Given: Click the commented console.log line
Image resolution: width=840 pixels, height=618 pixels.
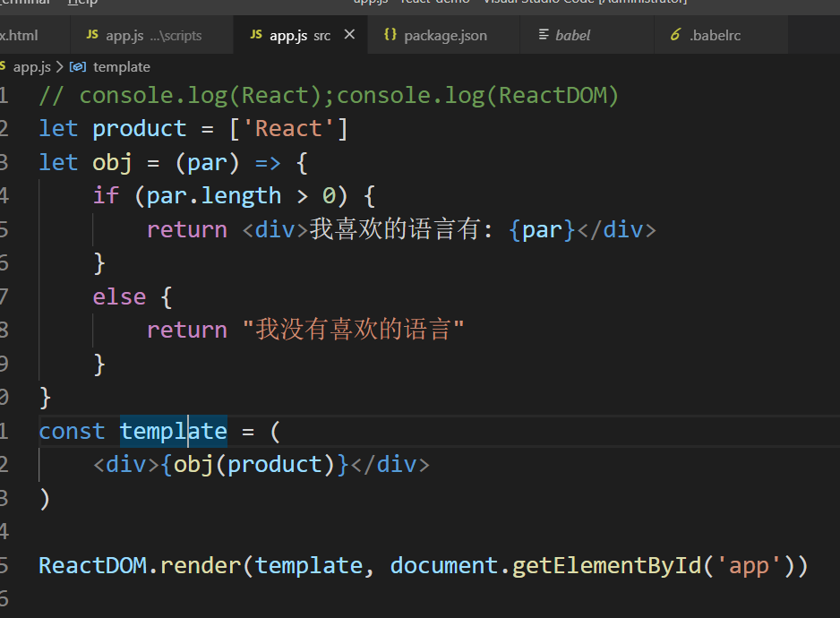Looking at the screenshot, I should (329, 96).
